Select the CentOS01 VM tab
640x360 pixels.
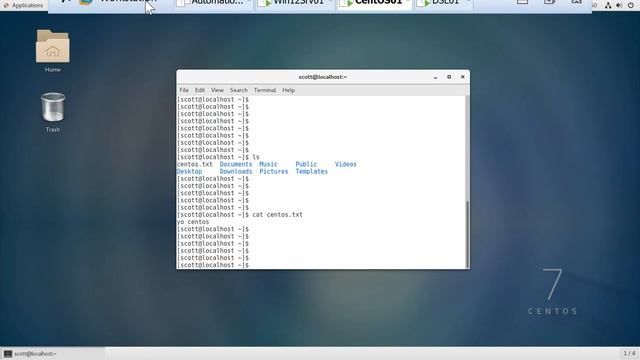375,3
